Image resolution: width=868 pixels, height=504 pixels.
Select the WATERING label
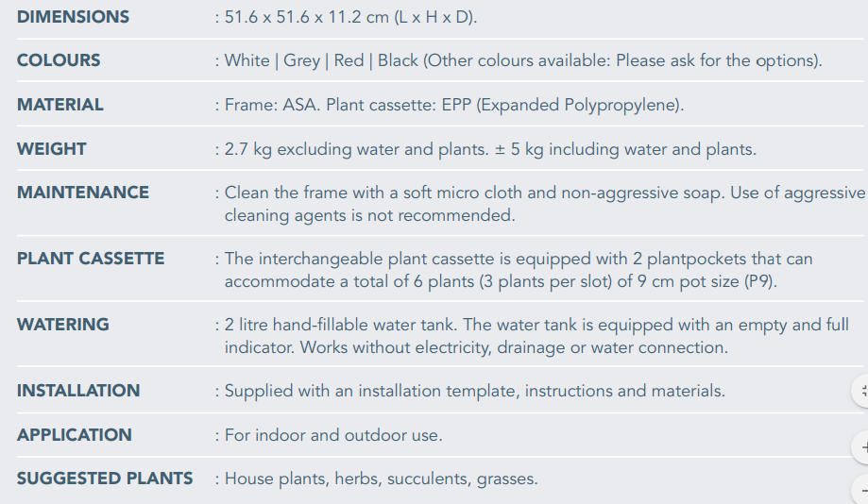pyautogui.click(x=63, y=324)
